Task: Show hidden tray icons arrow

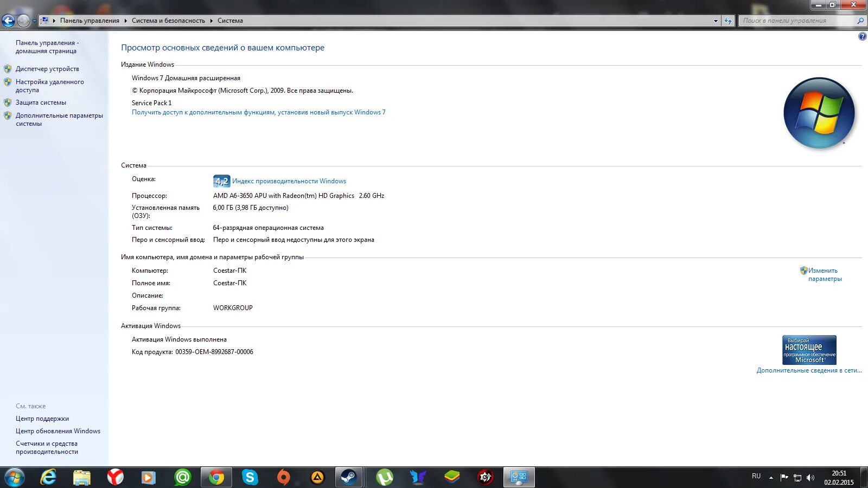Action: click(771, 478)
